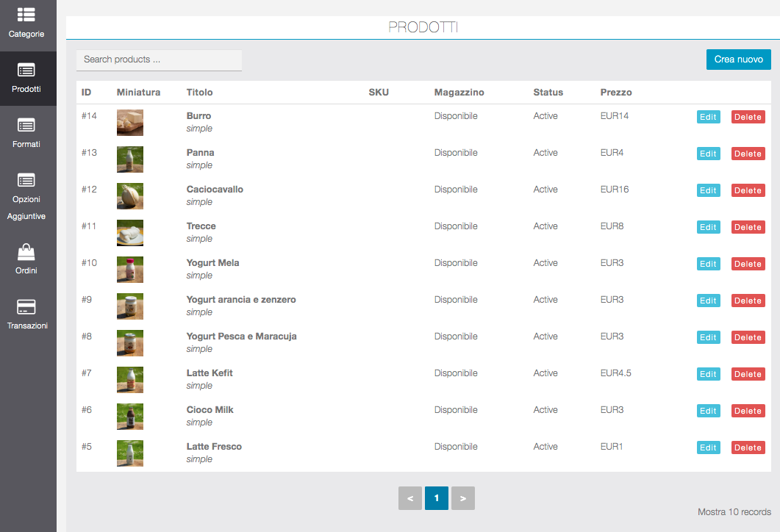The height and width of the screenshot is (532, 780).
Task: Delete the Latte Kefit product
Action: pyautogui.click(x=748, y=374)
